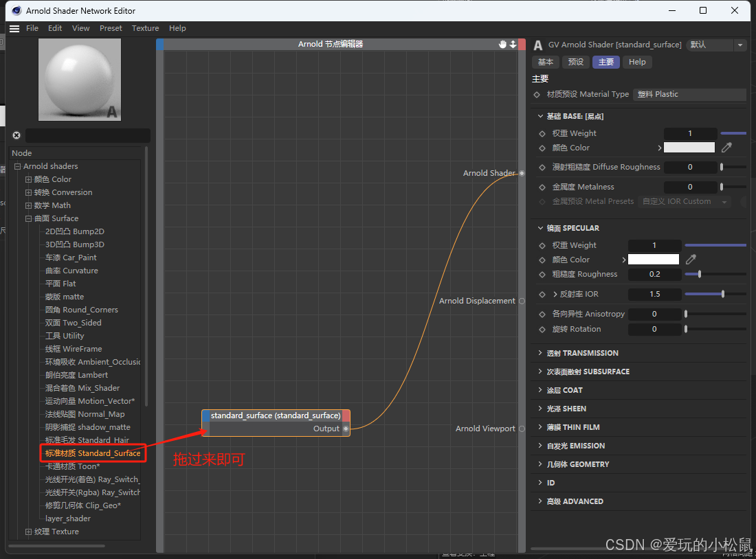The image size is (756, 559).
Task: Click the vertical arrows icon in node editor header
Action: click(x=513, y=45)
